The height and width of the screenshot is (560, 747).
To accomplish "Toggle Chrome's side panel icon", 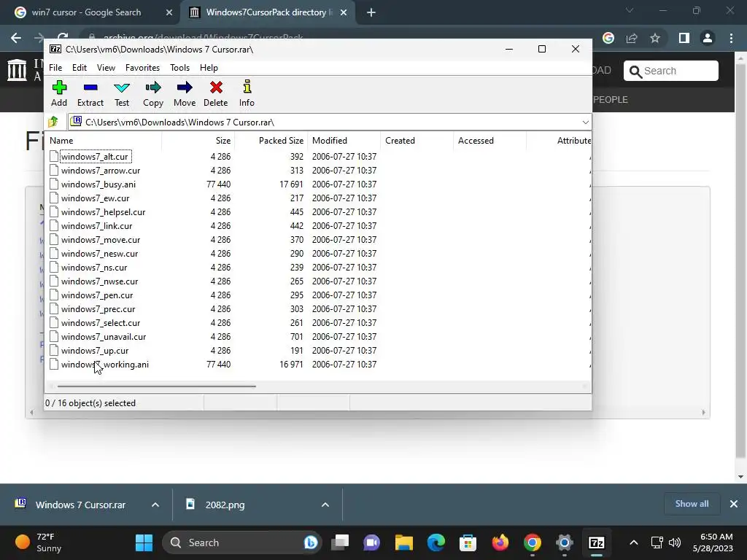I will pos(684,38).
